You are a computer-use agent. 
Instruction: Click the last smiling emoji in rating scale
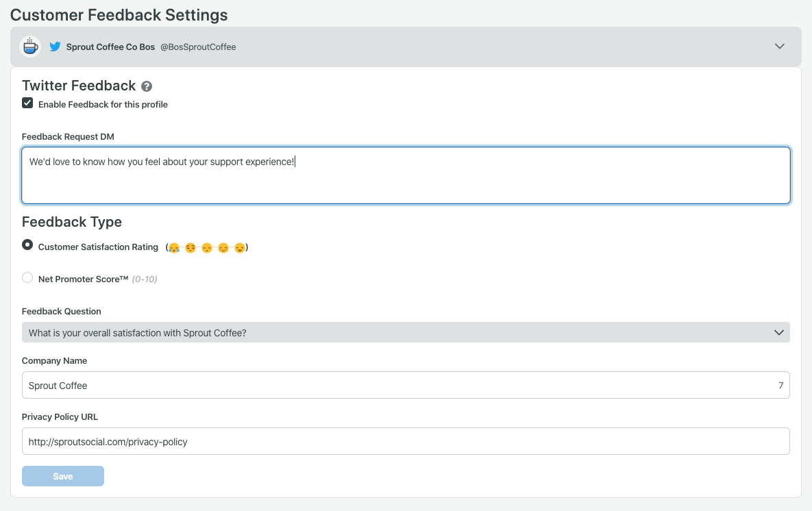click(x=239, y=248)
